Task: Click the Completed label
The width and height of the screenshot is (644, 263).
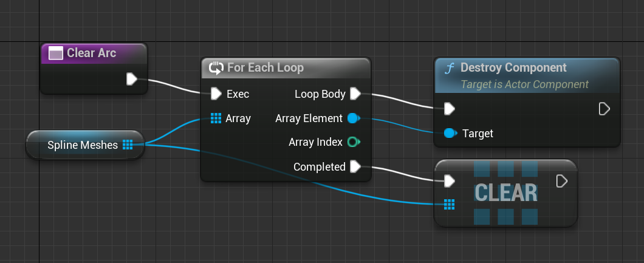Action: click(320, 167)
